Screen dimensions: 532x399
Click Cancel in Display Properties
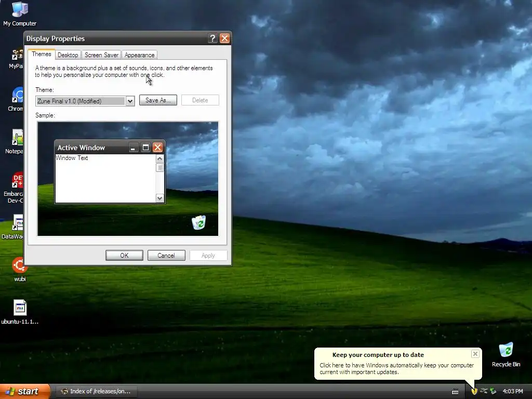(166, 256)
